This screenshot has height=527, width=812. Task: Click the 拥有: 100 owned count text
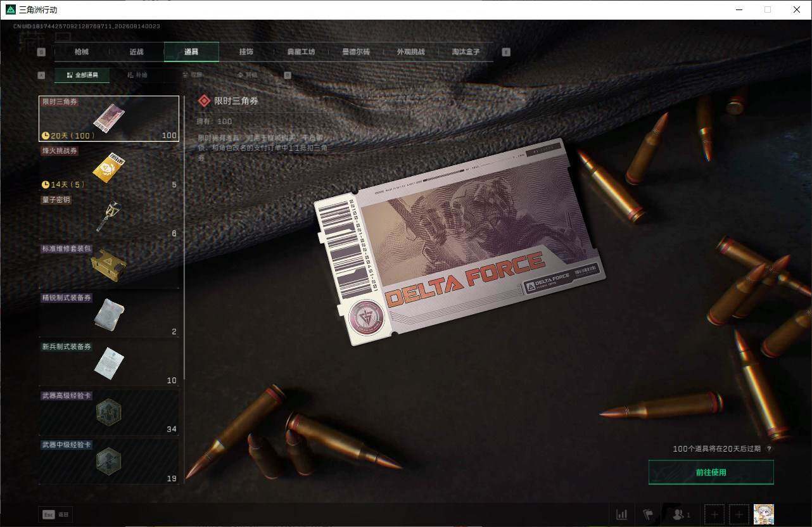(215, 121)
